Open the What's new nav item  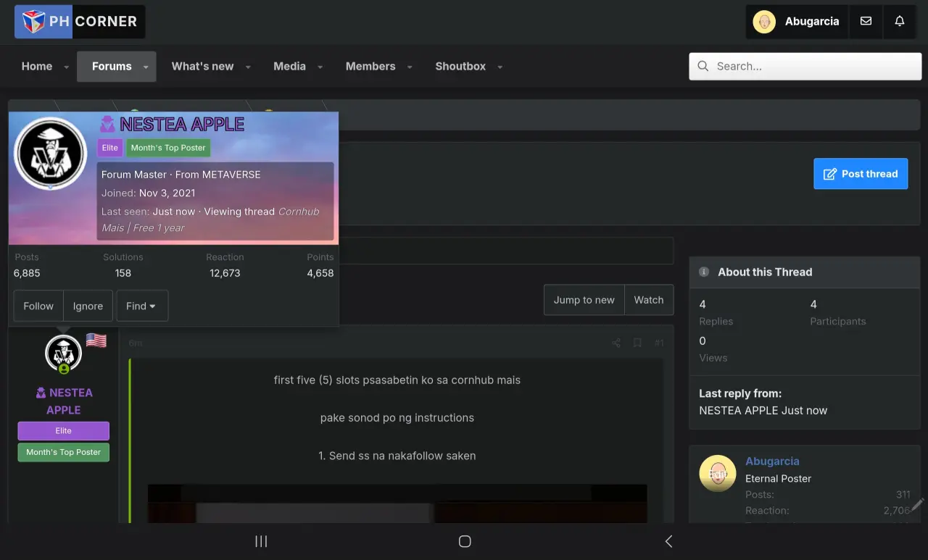point(202,66)
